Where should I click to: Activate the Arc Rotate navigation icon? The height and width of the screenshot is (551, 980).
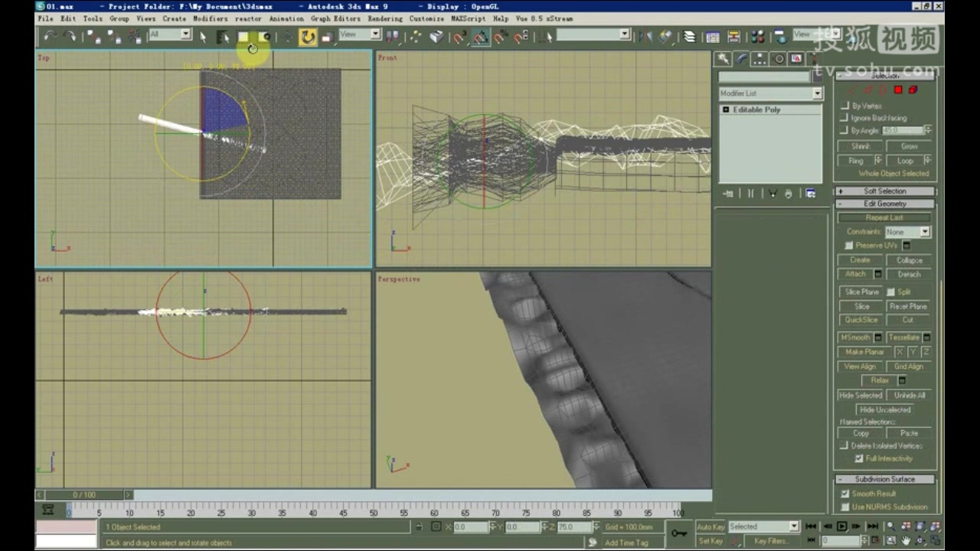pyautogui.click(x=919, y=540)
